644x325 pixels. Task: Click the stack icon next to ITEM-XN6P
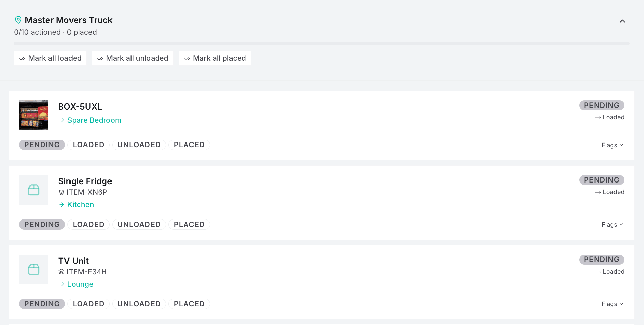click(x=61, y=192)
